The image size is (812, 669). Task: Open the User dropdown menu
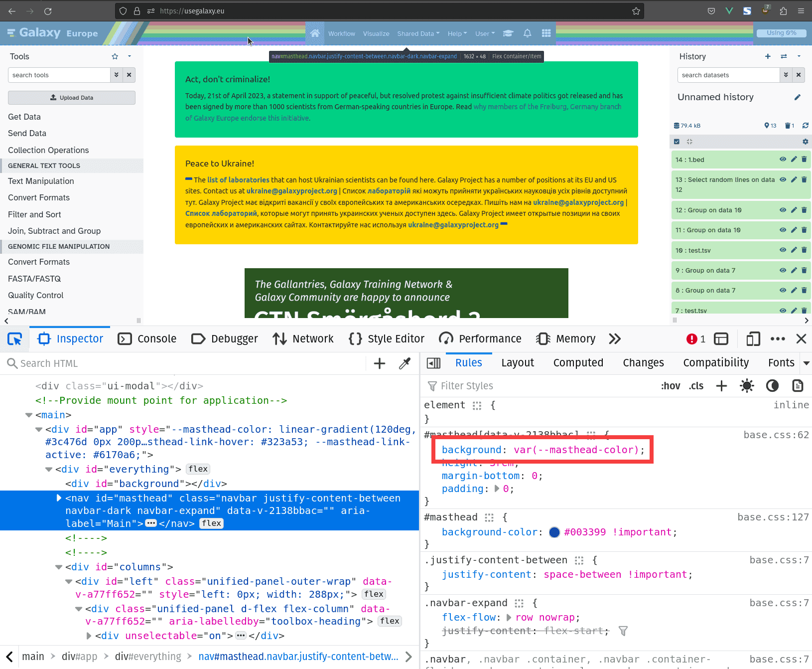pos(485,33)
